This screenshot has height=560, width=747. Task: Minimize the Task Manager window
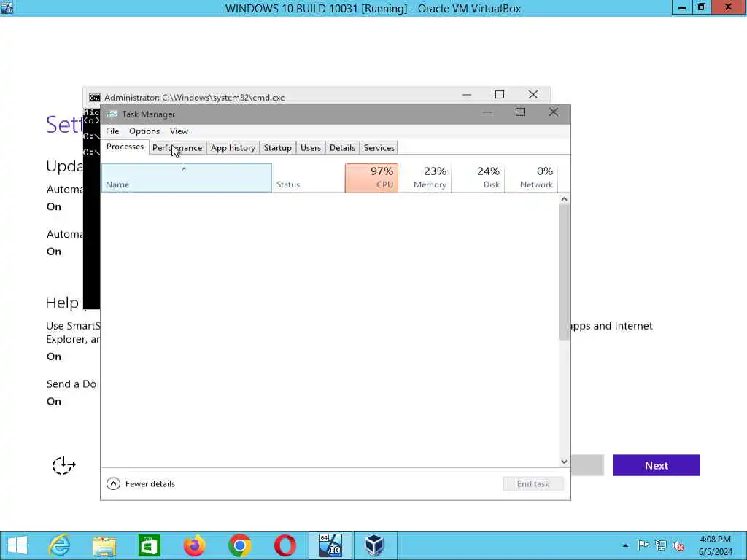(x=487, y=113)
